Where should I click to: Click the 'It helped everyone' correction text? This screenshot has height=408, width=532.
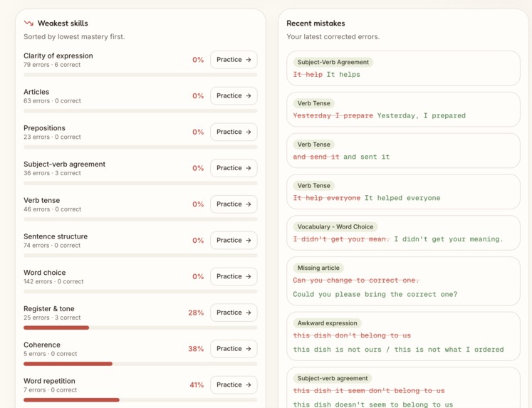click(x=402, y=198)
